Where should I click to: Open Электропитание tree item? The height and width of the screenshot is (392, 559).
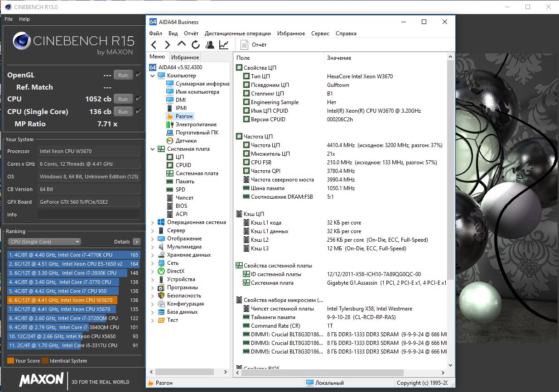(x=192, y=124)
